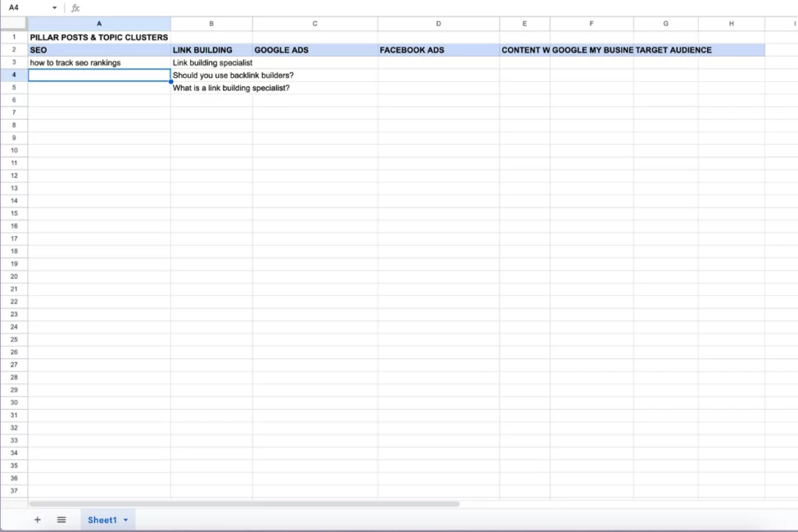
Task: Select row 37 header
Action: (x=14, y=491)
